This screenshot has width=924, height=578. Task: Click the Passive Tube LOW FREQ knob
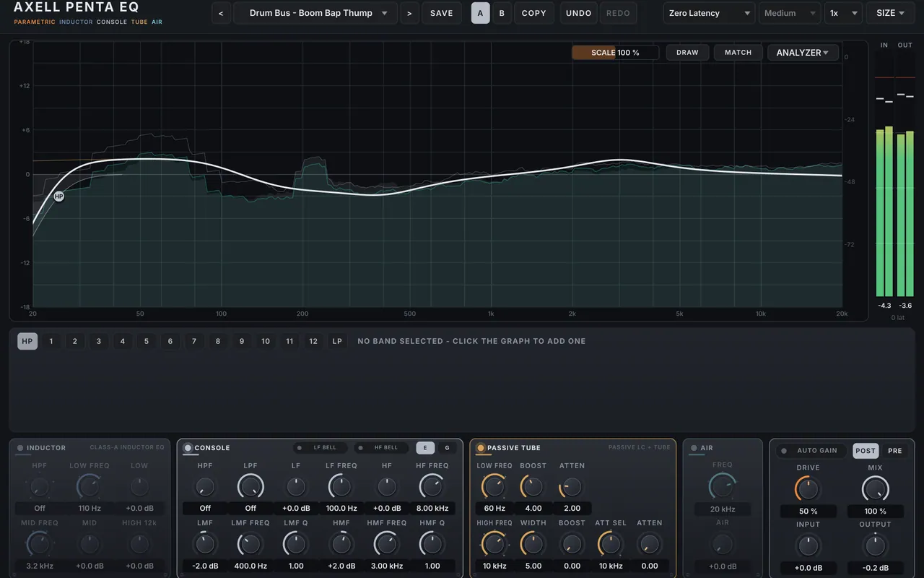coord(494,486)
